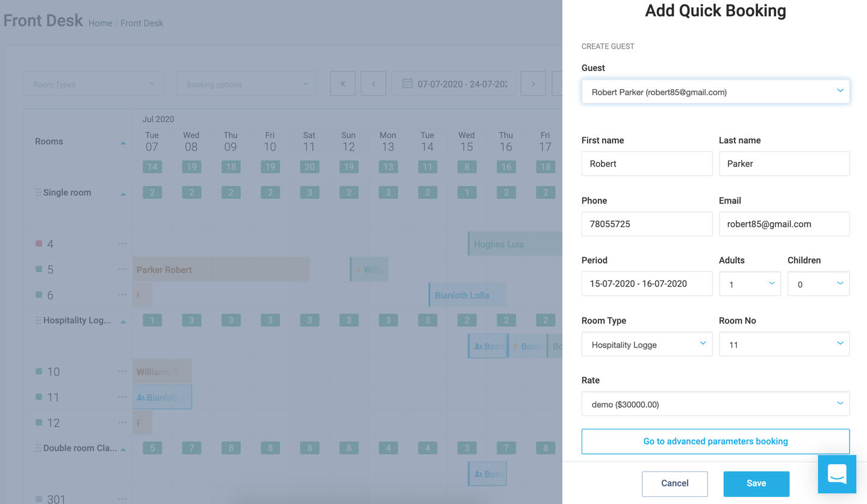Cancel the quick booking
The width and height of the screenshot is (867, 504).
(x=675, y=484)
